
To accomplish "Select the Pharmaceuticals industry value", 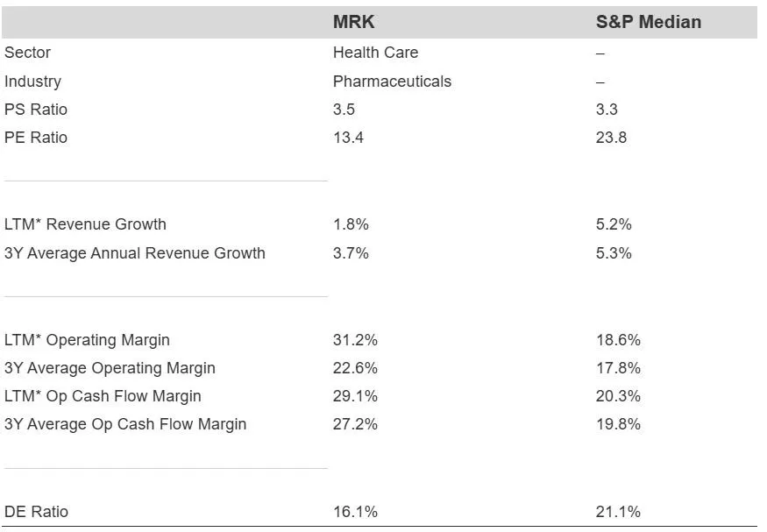I will pos(392,82).
